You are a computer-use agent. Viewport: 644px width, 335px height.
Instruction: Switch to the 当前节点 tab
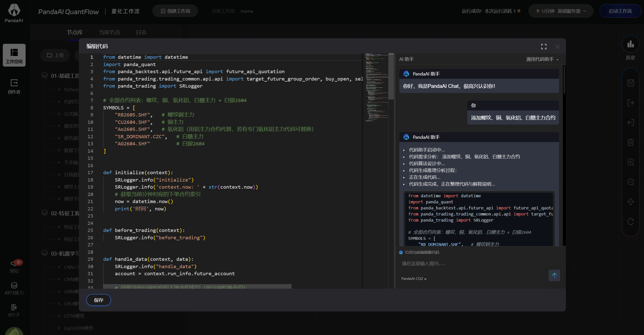pos(109,32)
